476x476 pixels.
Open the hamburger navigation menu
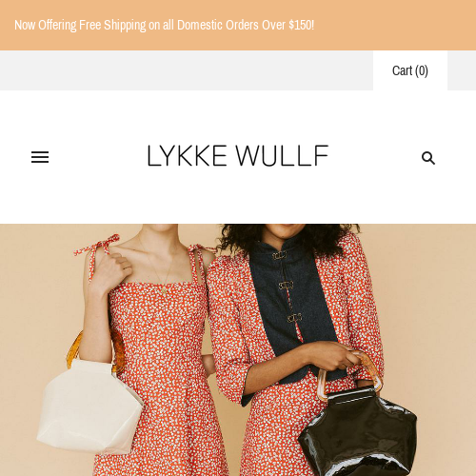40,157
